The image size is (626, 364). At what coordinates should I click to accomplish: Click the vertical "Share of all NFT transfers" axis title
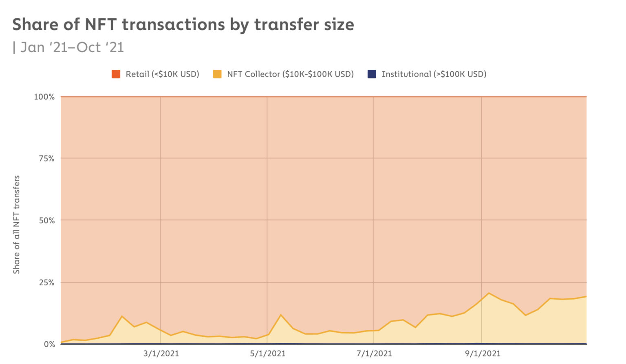(x=16, y=225)
